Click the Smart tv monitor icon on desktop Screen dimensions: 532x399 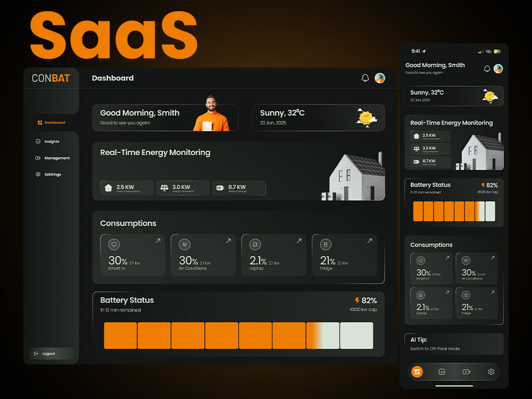coord(114,244)
